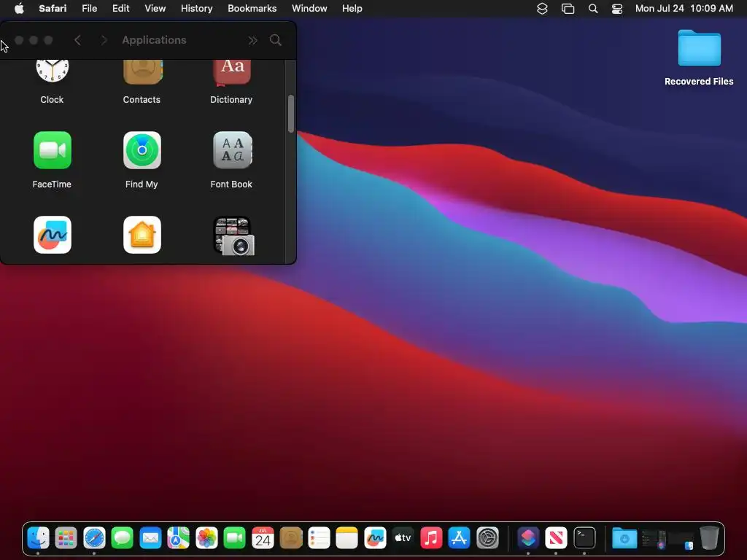Expand the toolbar overflow chevrons

point(252,41)
